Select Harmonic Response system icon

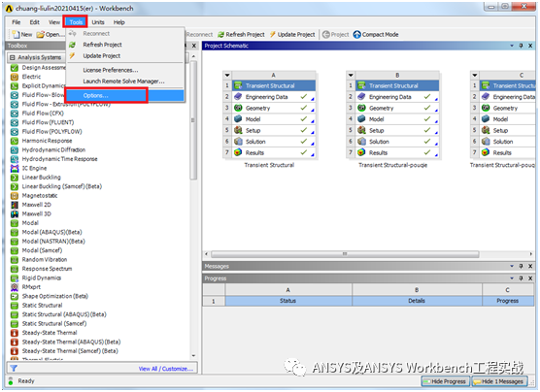pos(15,141)
